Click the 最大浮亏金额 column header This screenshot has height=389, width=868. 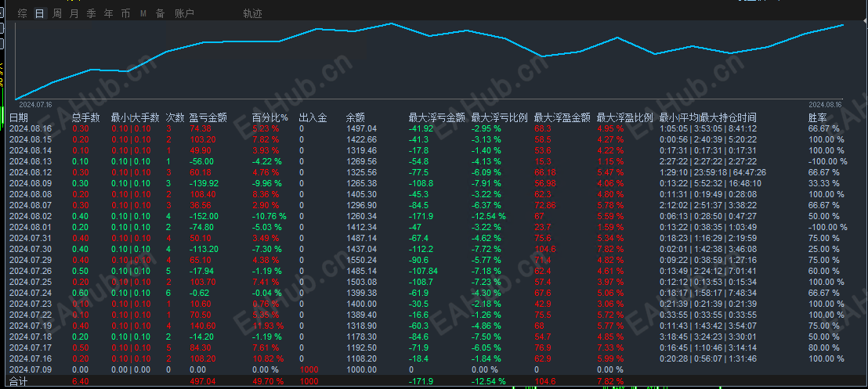coord(437,118)
